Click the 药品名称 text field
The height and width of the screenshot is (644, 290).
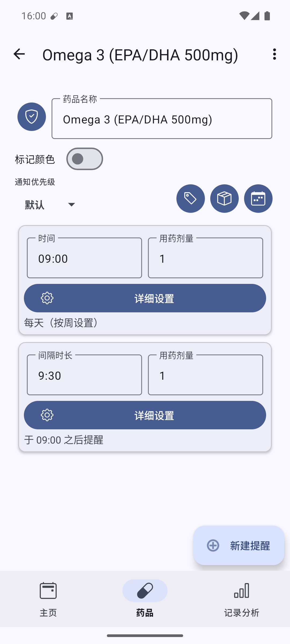tap(162, 119)
